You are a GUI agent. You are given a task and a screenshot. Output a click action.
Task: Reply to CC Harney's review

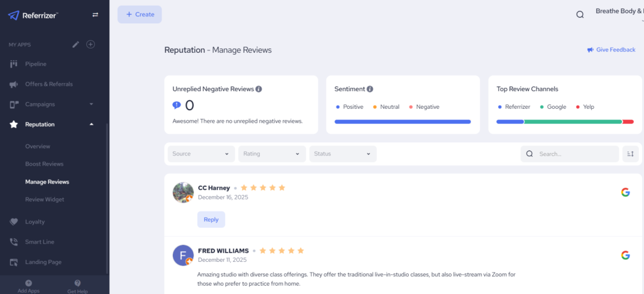[211, 220]
